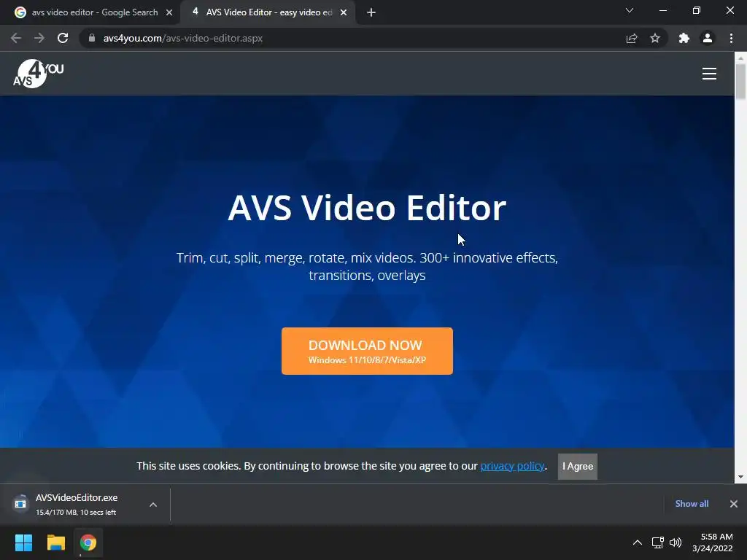Open File Explorer from taskbar
The height and width of the screenshot is (560, 747).
[55, 542]
